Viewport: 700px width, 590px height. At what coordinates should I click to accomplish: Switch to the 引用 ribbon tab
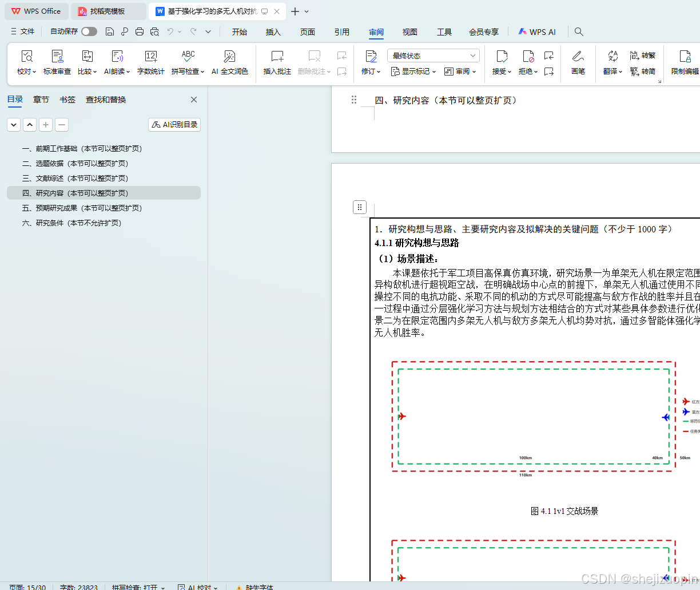tap(342, 32)
